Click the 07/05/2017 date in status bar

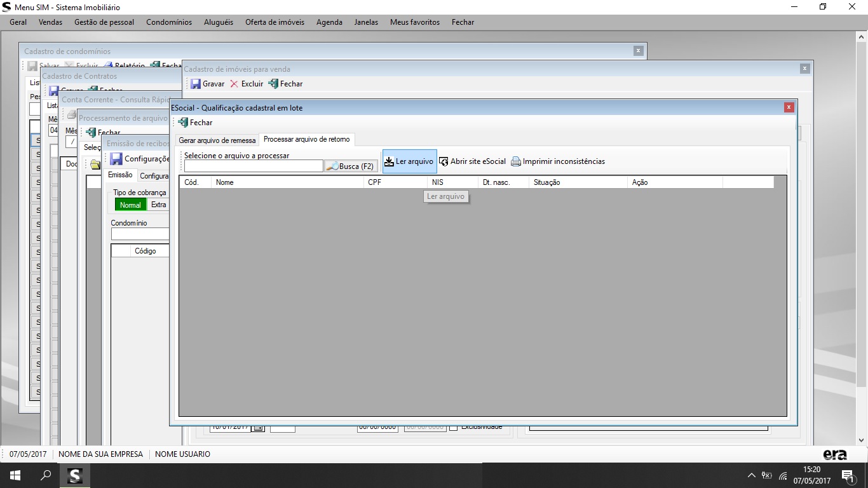pos(28,454)
